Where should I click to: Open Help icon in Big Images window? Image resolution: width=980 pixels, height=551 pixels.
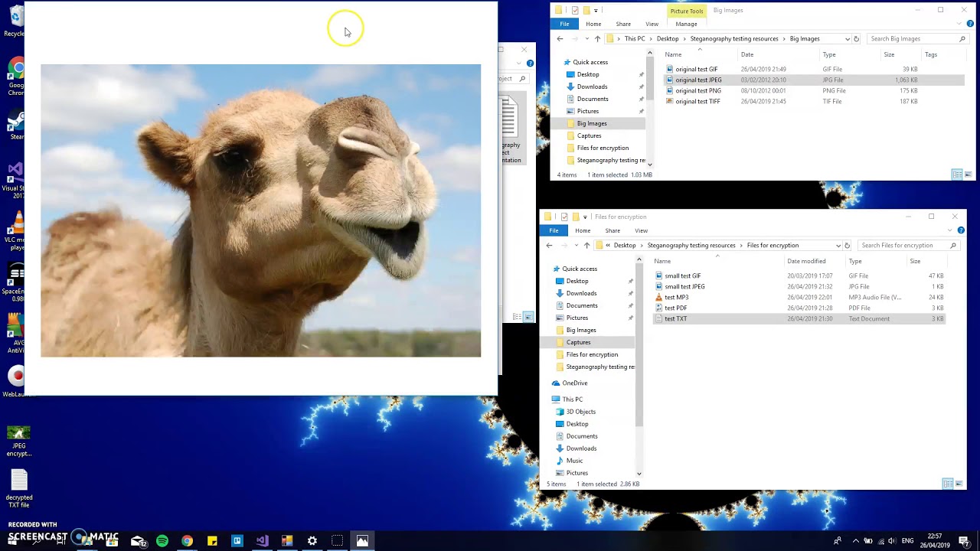971,24
